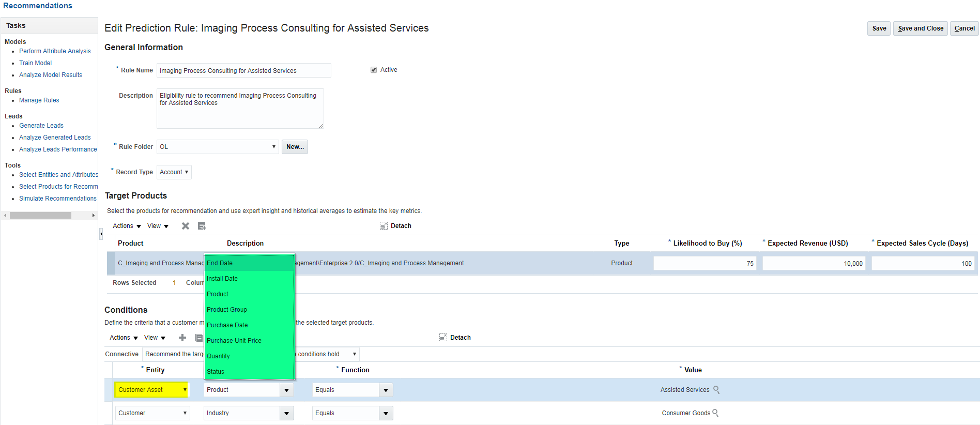The image size is (980, 425).
Task: Select the C_Imaging and Process product cell
Action: [161, 263]
